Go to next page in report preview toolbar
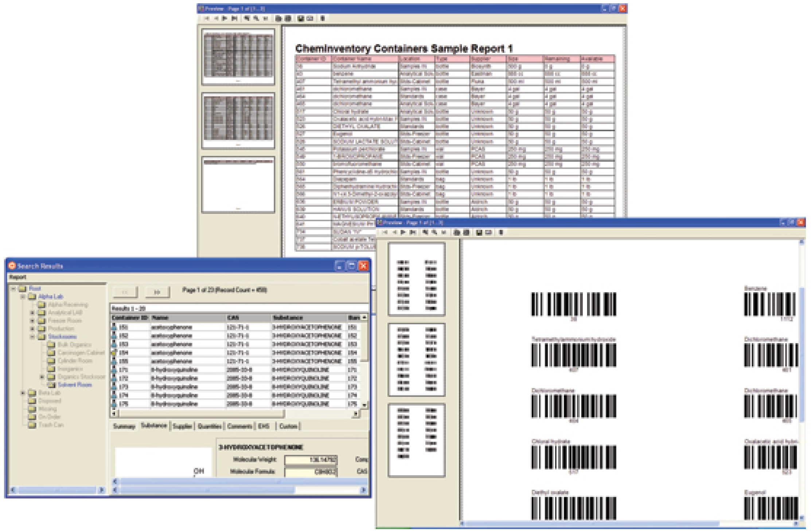 pyautogui.click(x=225, y=18)
